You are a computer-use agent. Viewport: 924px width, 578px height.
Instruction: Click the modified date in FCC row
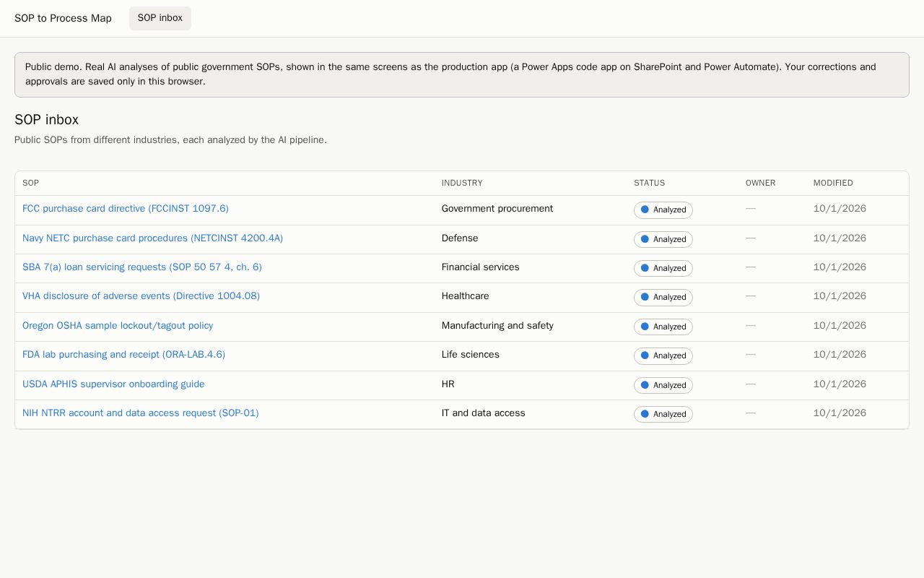click(x=840, y=209)
